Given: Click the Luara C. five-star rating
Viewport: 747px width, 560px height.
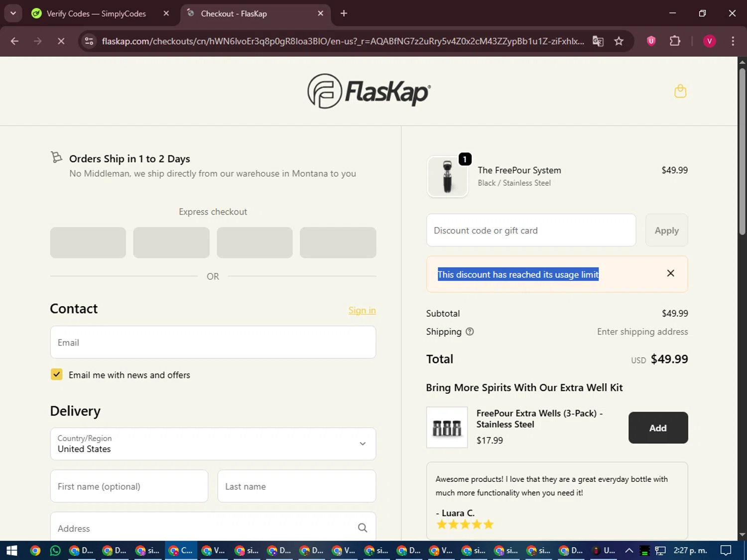Looking at the screenshot, I should point(465,524).
